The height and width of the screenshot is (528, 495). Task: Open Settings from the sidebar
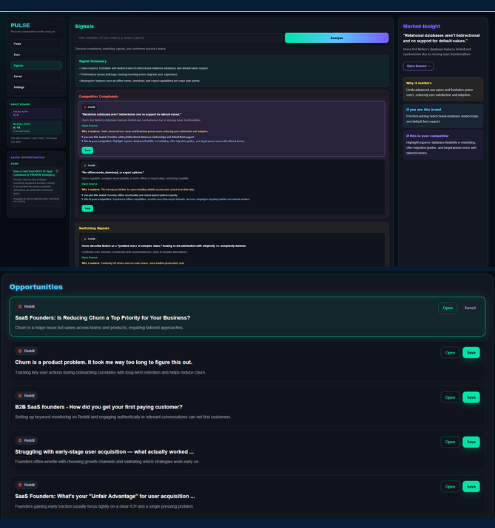pyautogui.click(x=36, y=87)
